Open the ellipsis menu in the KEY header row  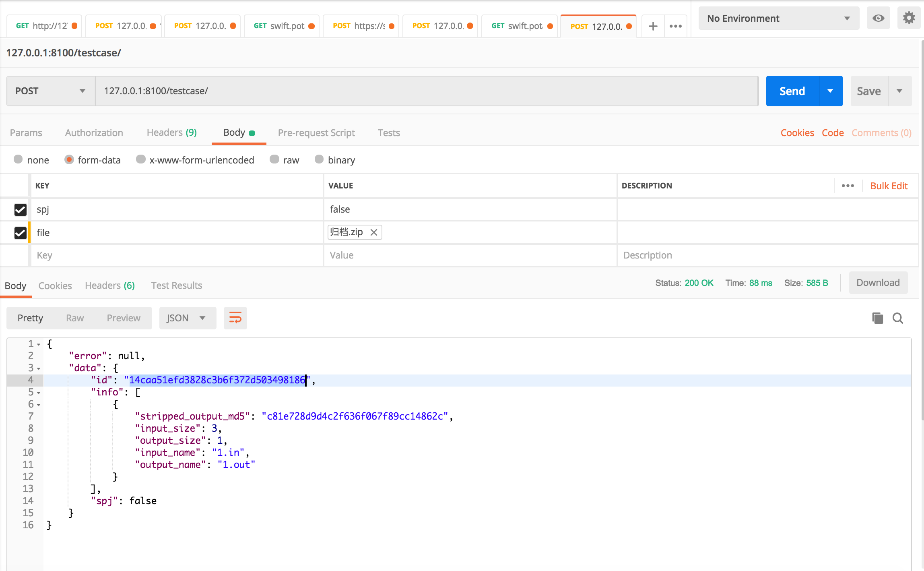coord(848,186)
